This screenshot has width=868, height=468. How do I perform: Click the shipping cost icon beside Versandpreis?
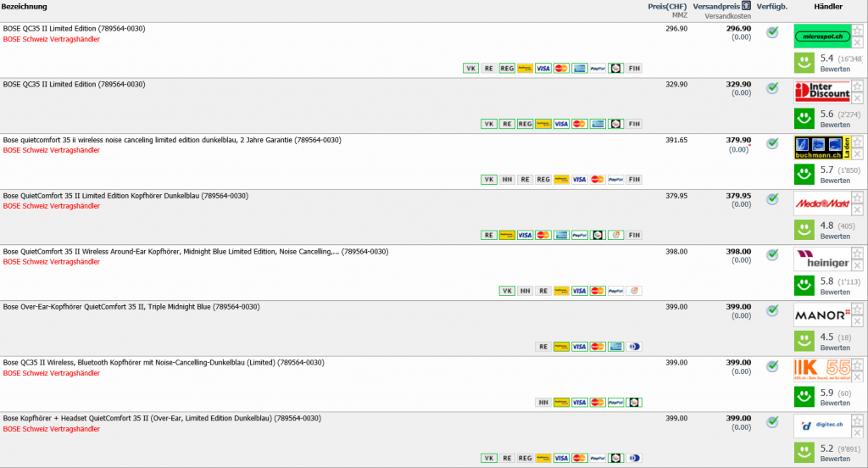tap(745, 6)
